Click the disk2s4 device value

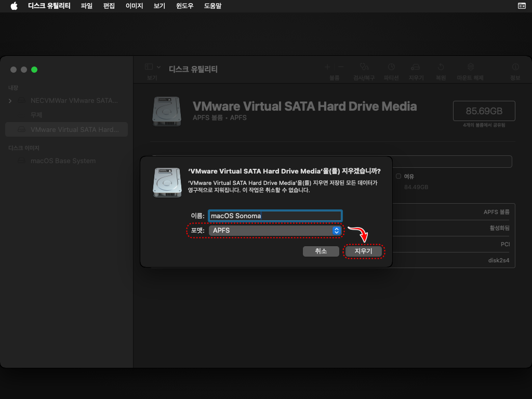499,260
